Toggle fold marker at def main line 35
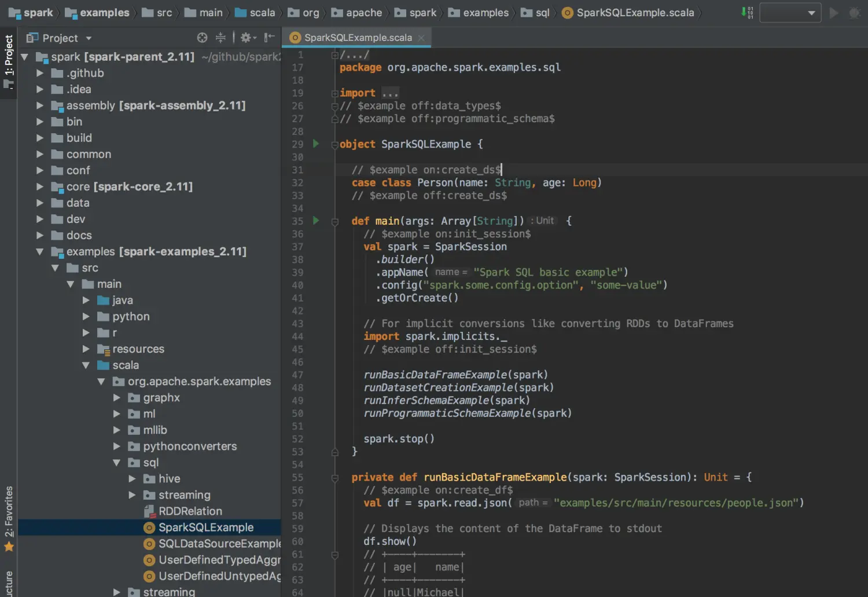Screen dimensions: 868x597 coord(334,222)
